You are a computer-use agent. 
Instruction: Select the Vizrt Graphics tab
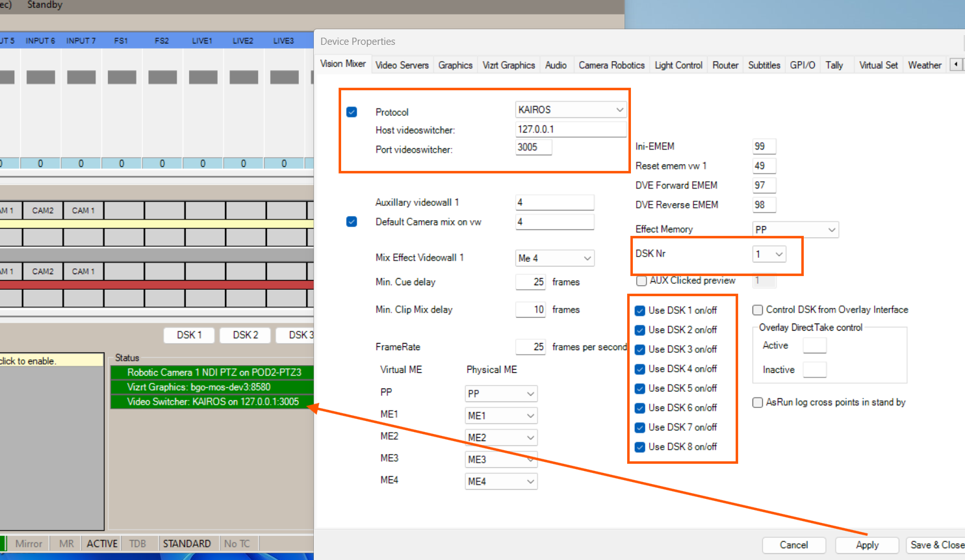[508, 65]
